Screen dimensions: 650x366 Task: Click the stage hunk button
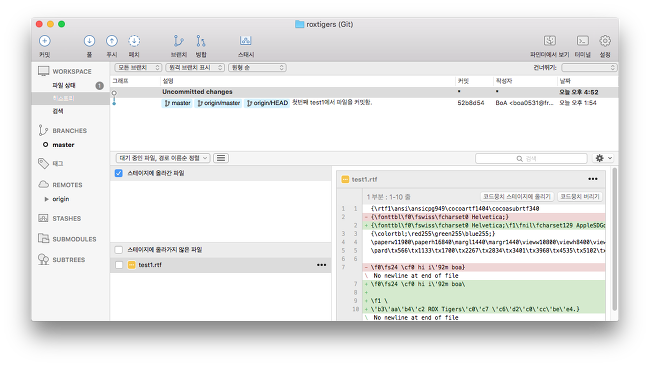click(517, 196)
